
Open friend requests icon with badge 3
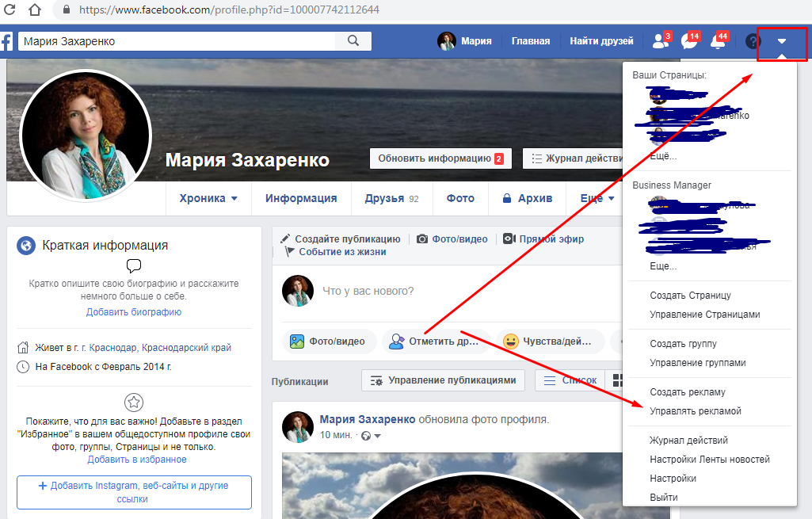tap(661, 40)
